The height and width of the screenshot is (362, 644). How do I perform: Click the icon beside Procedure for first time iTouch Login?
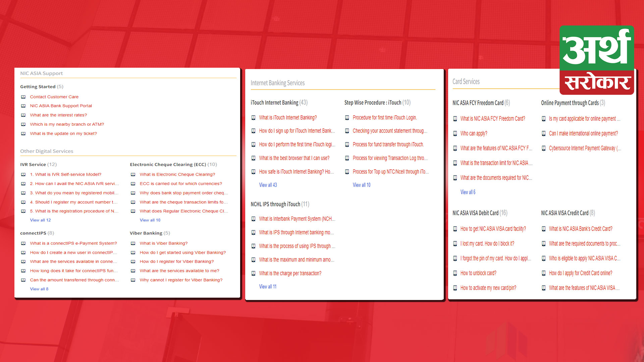click(347, 118)
